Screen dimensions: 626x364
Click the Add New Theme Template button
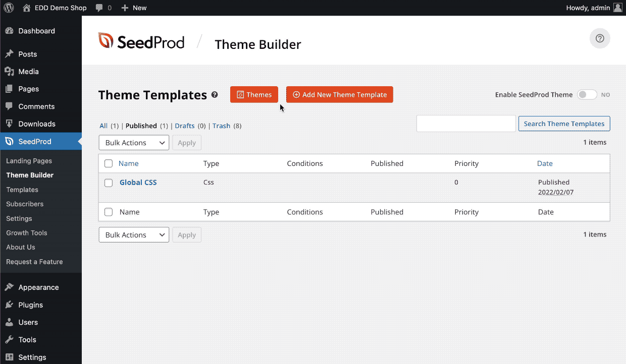339,94
